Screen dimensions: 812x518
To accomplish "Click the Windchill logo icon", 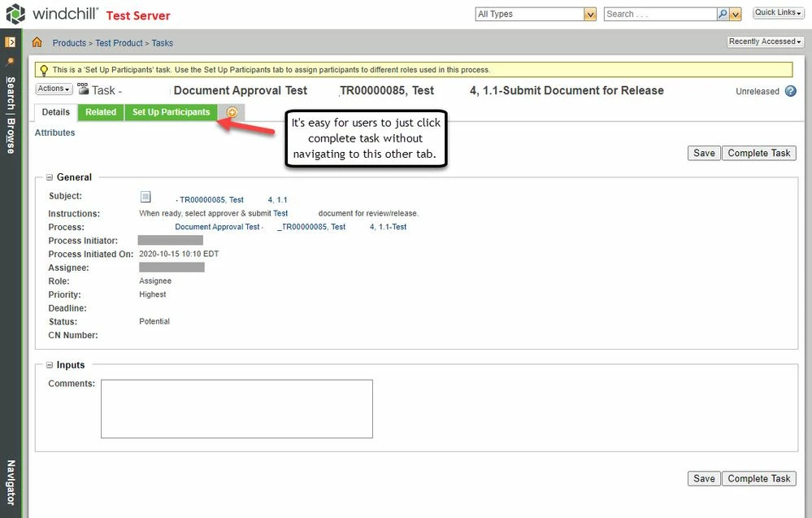I will (x=15, y=13).
